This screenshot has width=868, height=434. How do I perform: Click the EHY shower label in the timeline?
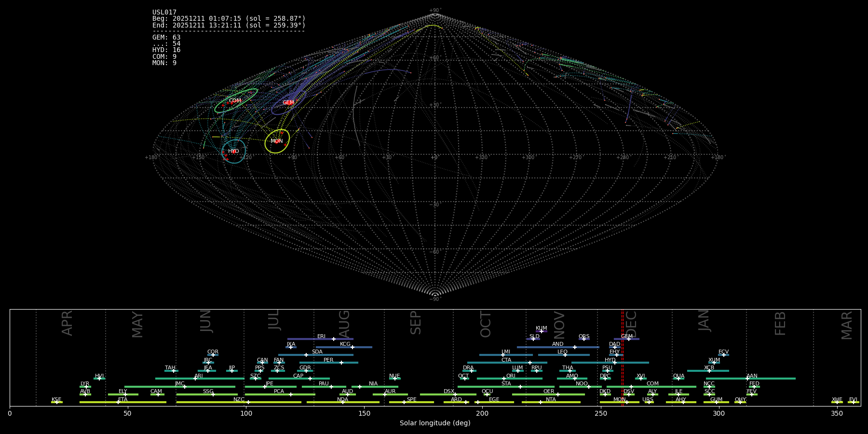click(615, 352)
